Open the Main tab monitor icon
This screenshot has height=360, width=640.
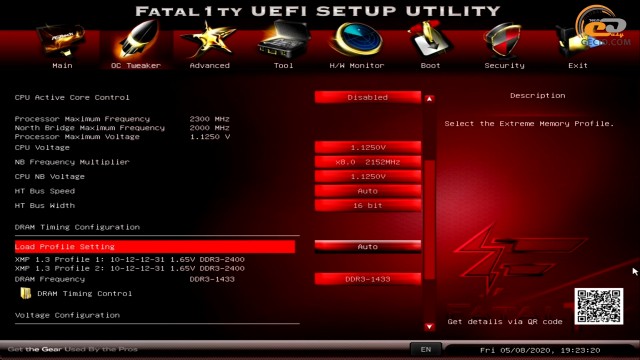62,41
